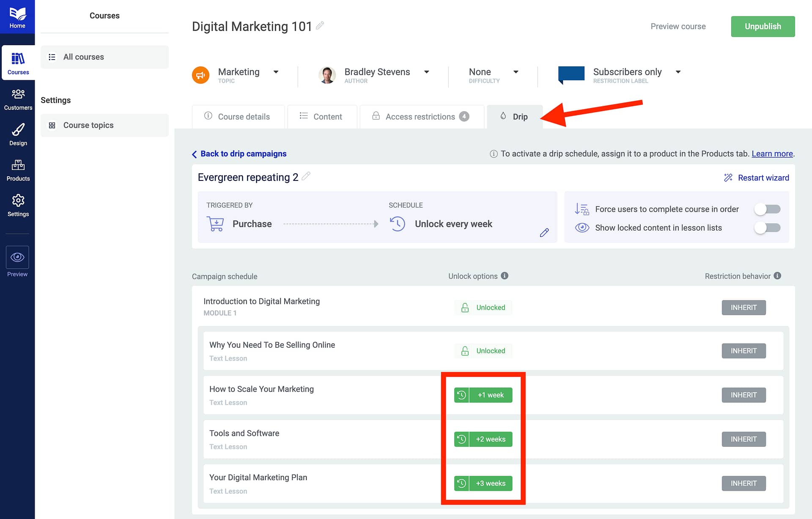Viewport: 812px width, 519px height.
Task: Open the Products sidebar section
Action: [x=18, y=170]
